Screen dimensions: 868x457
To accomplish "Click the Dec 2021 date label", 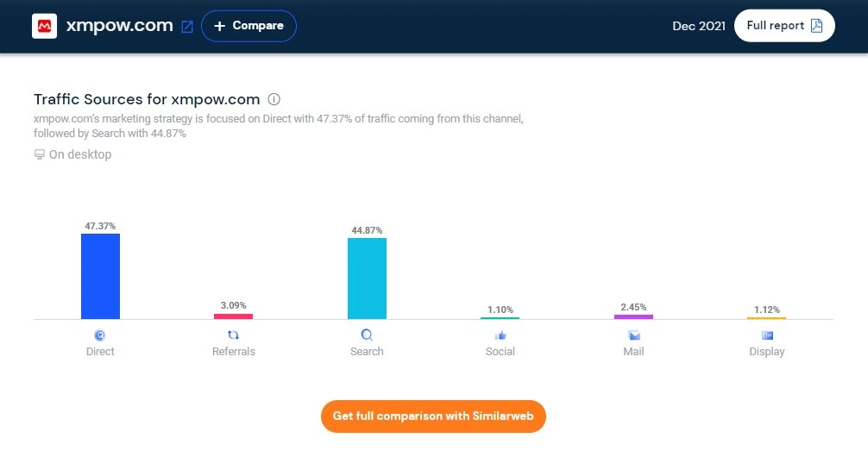I will point(698,26).
